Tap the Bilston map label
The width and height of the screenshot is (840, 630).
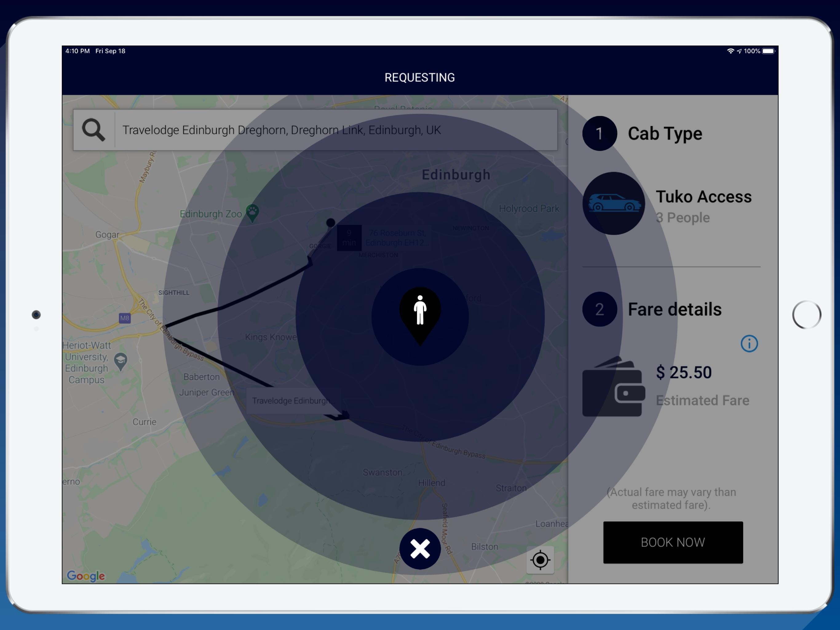tap(485, 546)
